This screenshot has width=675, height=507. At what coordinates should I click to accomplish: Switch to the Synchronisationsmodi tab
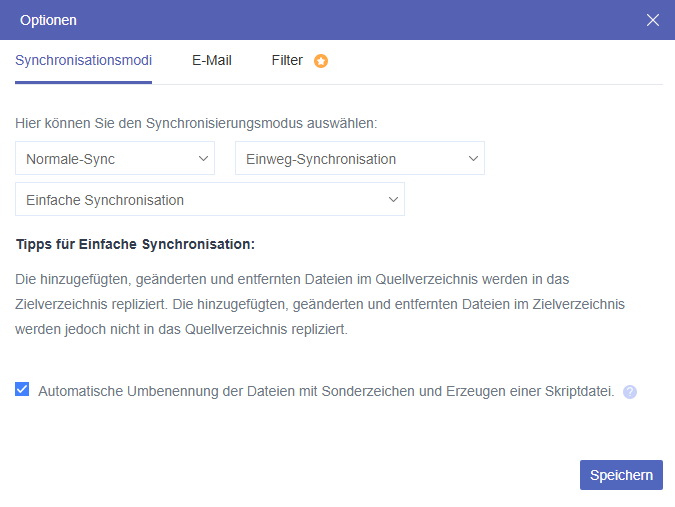[84, 60]
